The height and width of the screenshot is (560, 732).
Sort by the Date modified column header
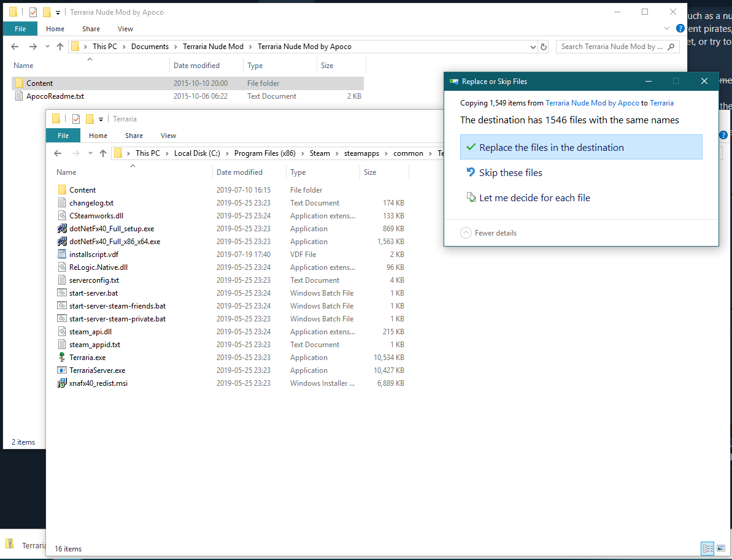click(x=239, y=172)
